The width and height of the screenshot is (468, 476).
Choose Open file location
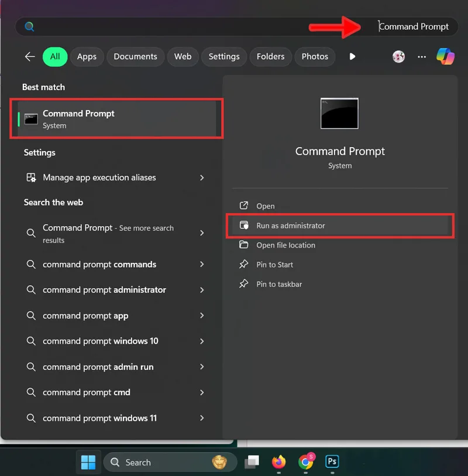[340, 245]
